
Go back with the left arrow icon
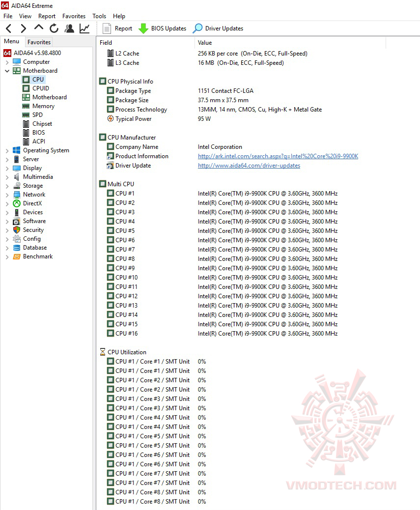(9, 28)
